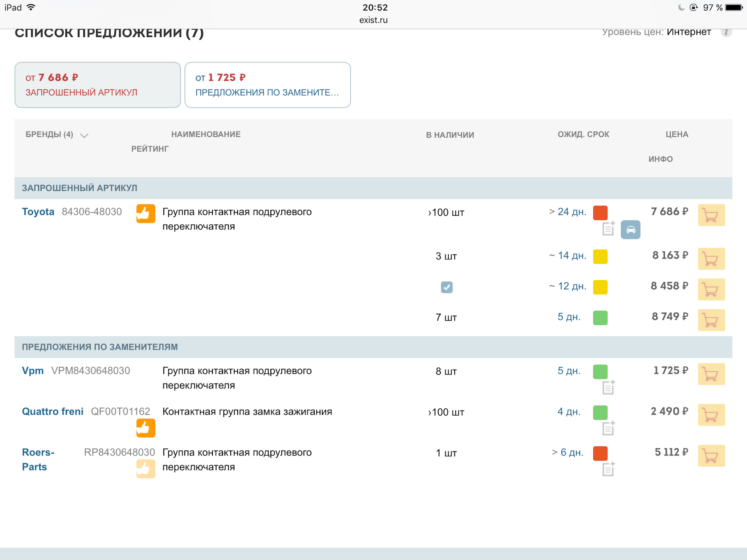Add the 8 749 ₽ offer to cart

coord(711,320)
